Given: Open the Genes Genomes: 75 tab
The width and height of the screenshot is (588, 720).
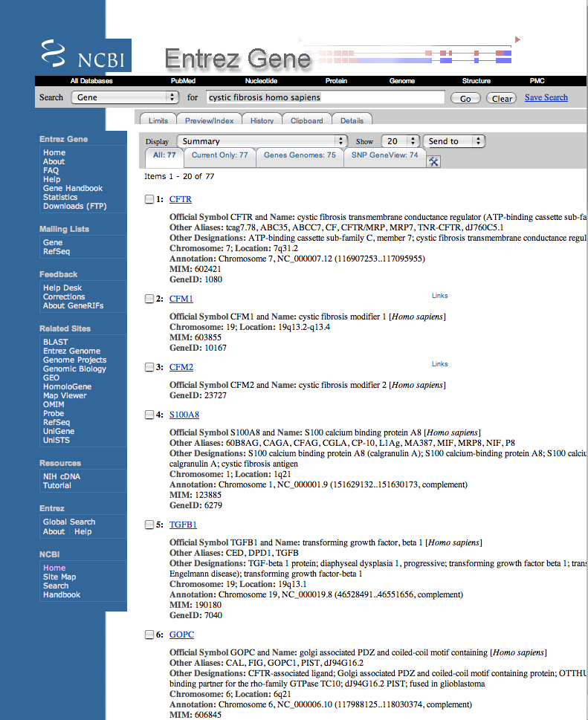Looking at the screenshot, I should coord(300,155).
